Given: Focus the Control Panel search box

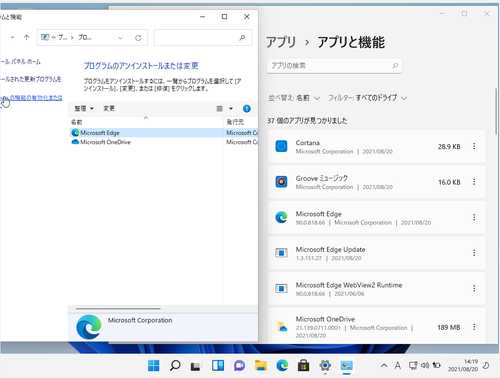Looking at the screenshot, I should (x=203, y=38).
